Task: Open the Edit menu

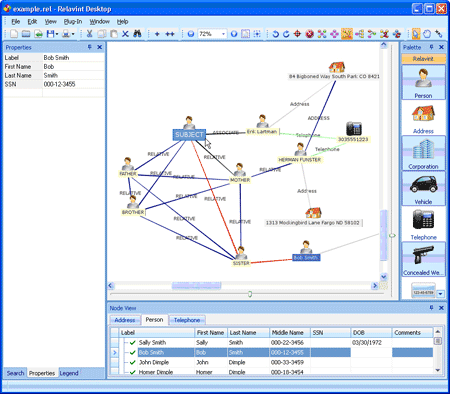Action: 32,22
